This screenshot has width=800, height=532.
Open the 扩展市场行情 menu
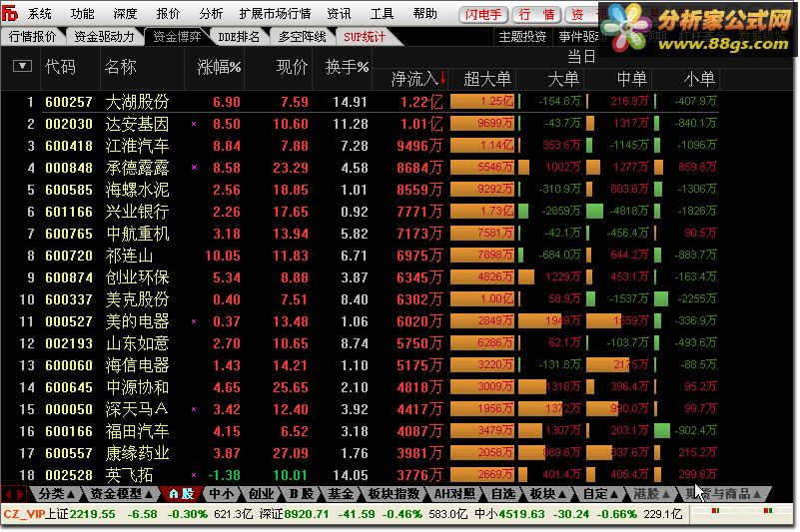click(275, 14)
